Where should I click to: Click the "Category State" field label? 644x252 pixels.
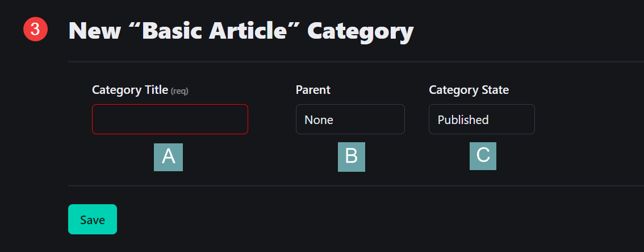click(469, 90)
